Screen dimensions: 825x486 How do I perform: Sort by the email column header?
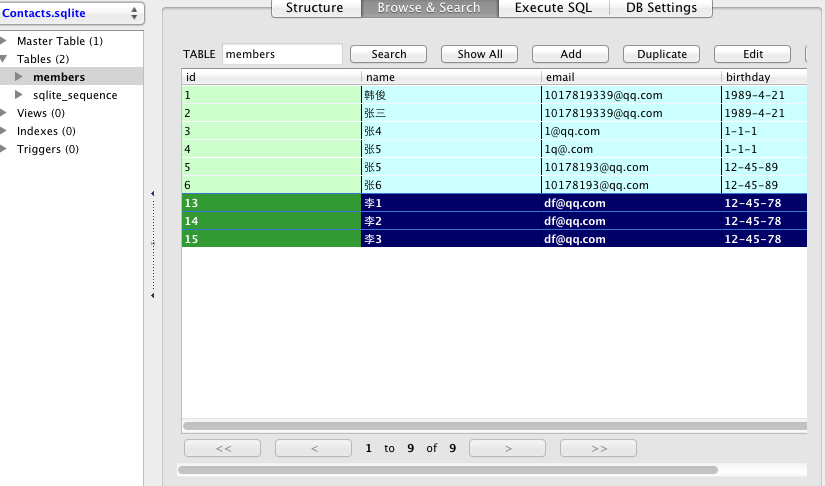coord(631,77)
